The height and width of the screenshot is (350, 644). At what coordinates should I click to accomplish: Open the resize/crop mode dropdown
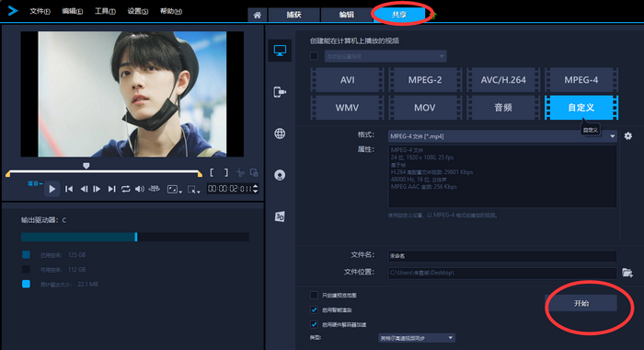click(193, 189)
